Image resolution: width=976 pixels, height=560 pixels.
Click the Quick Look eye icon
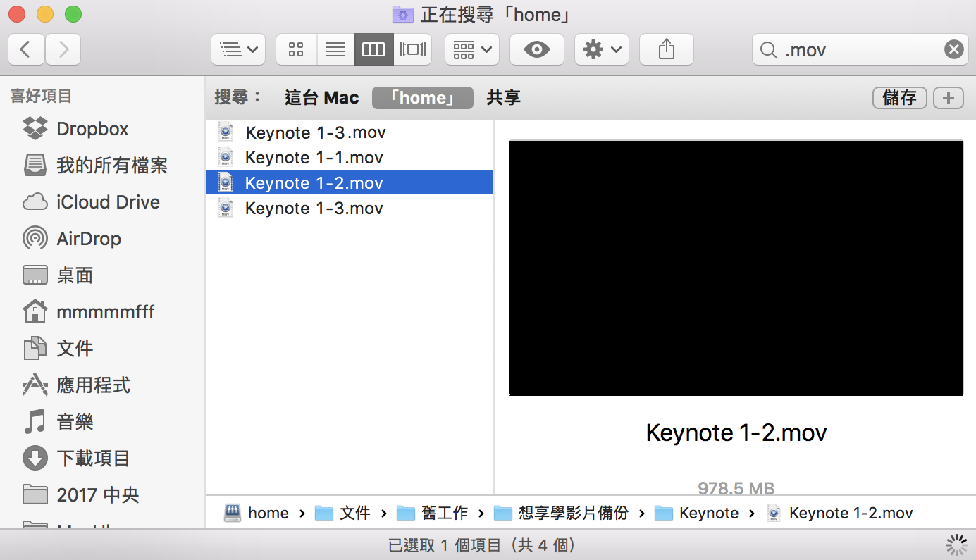[537, 49]
